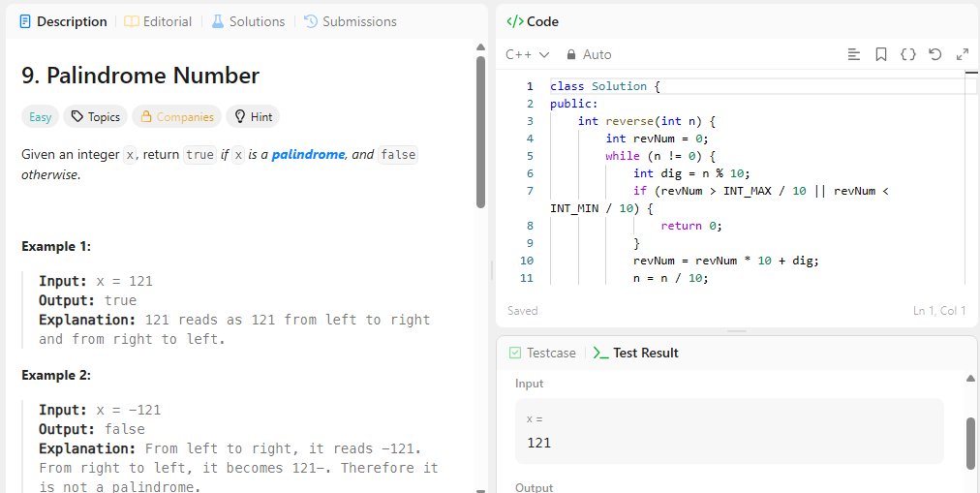Follow the palindrome definition link
Image resolution: width=980 pixels, height=493 pixels.
click(x=308, y=154)
